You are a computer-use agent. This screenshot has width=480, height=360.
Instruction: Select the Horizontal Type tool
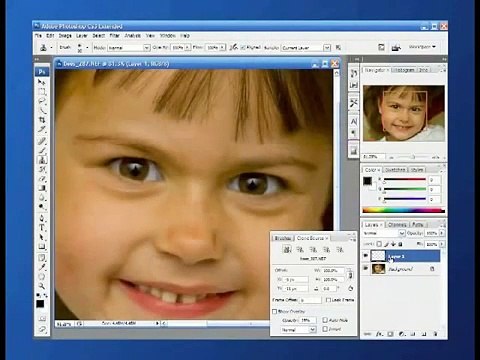pyautogui.click(x=42, y=228)
